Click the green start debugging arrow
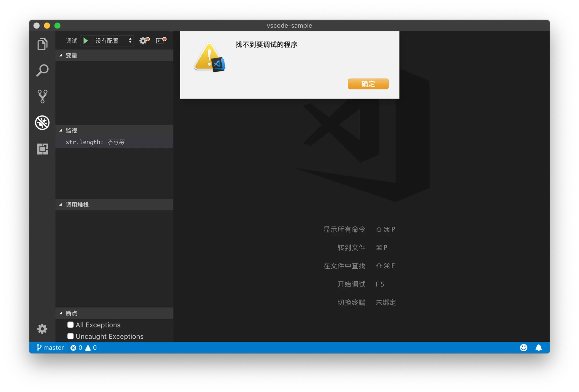Screen dimensions: 579x392 click(86, 41)
